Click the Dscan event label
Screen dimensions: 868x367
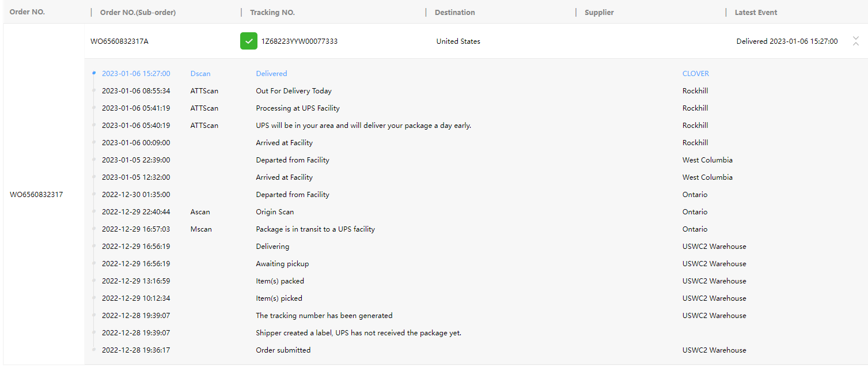point(200,74)
